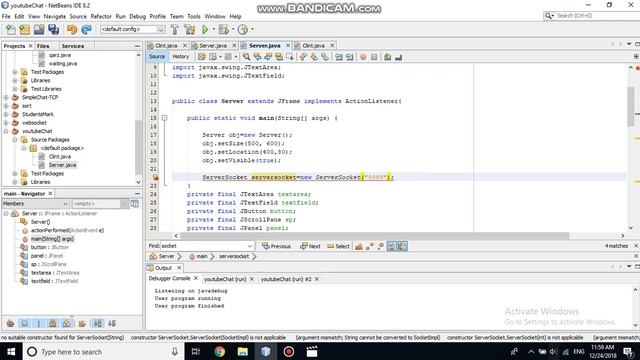Viewport: 640px width, 360px height.
Task: Click the Shift Line Right editor icon
Action: [350, 57]
